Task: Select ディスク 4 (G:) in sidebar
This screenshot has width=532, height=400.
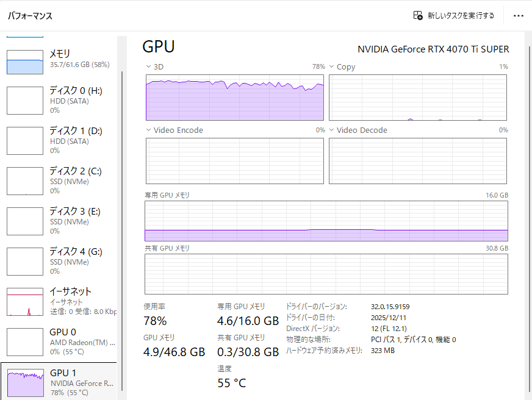Action: 61,261
